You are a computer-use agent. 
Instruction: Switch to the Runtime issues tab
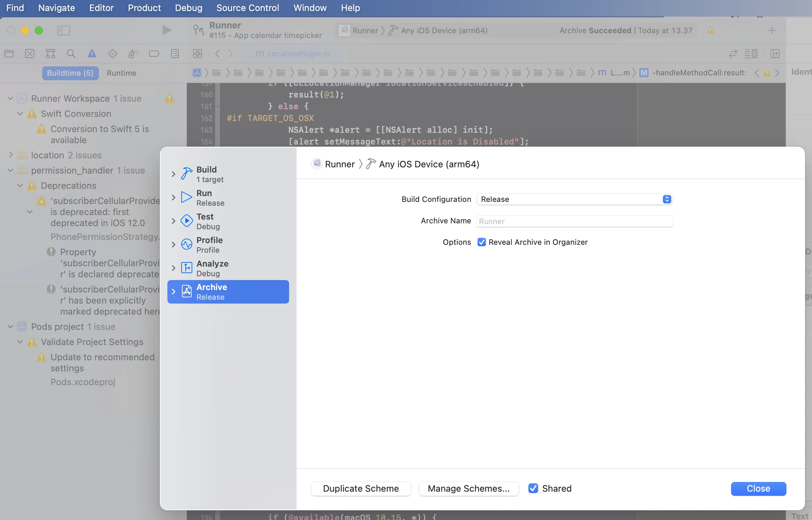[121, 73]
